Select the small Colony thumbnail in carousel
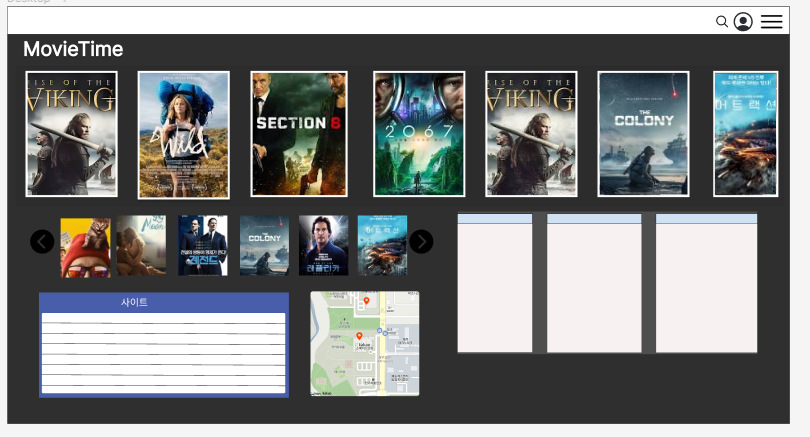The width and height of the screenshot is (810, 437). (264, 245)
